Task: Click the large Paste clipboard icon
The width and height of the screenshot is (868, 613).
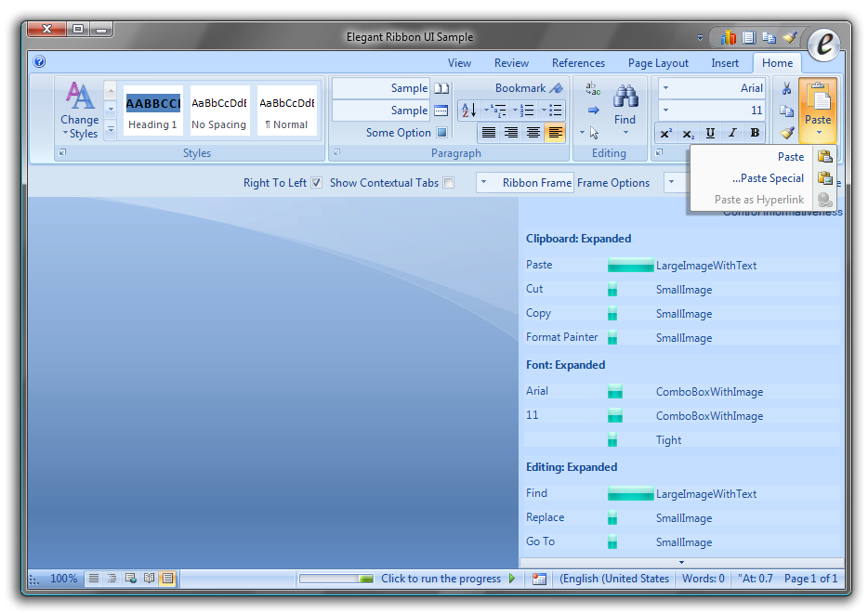Action: pyautogui.click(x=818, y=97)
